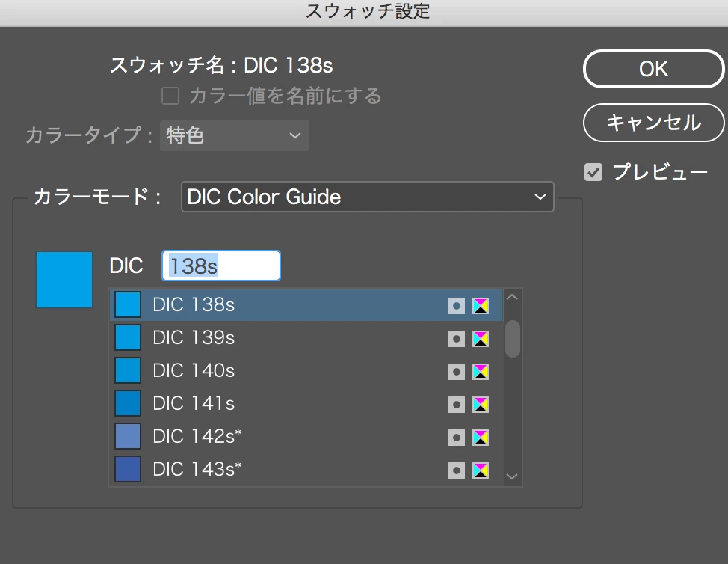
Task: Toggle the プレビュー checkbox
Action: 593,172
